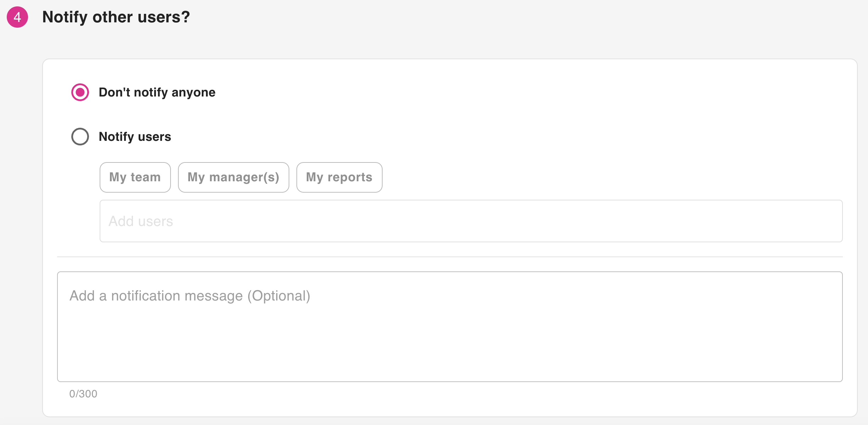Focus the "Add users" input field
This screenshot has height=425, width=868.
[x=471, y=221]
